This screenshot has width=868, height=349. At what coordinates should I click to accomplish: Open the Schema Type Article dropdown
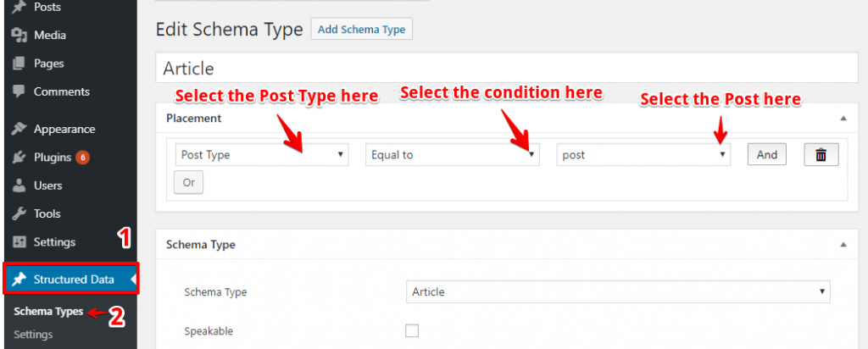pyautogui.click(x=618, y=291)
